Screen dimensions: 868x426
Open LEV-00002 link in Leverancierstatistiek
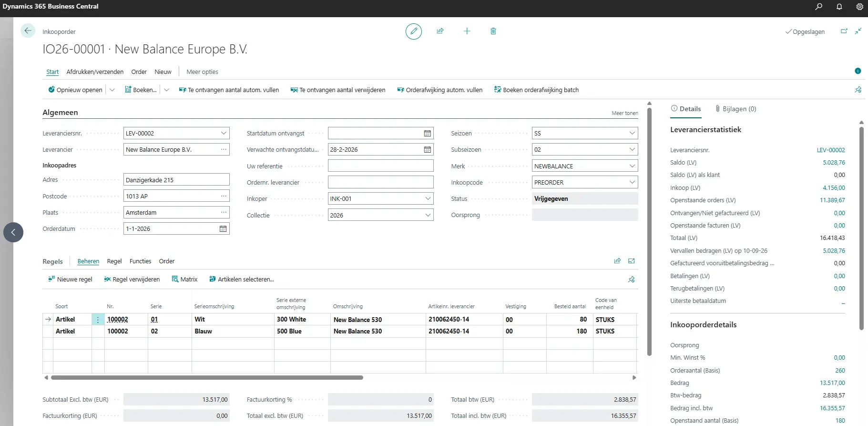coord(831,150)
